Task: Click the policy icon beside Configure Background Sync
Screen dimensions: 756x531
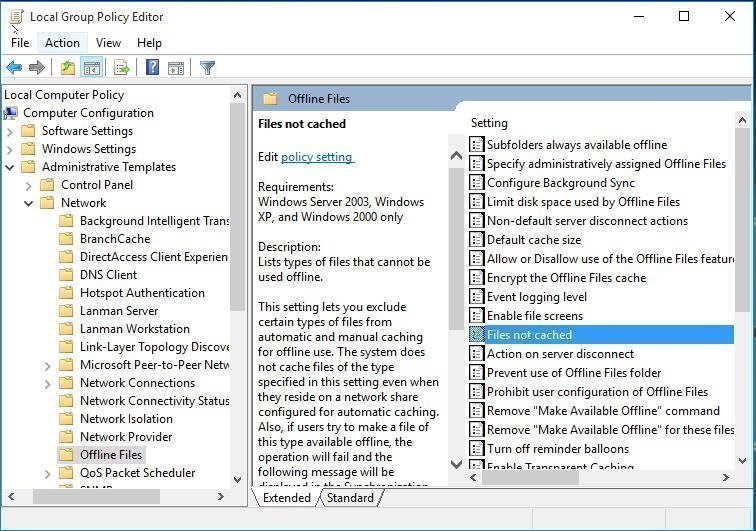Action: coord(476,182)
